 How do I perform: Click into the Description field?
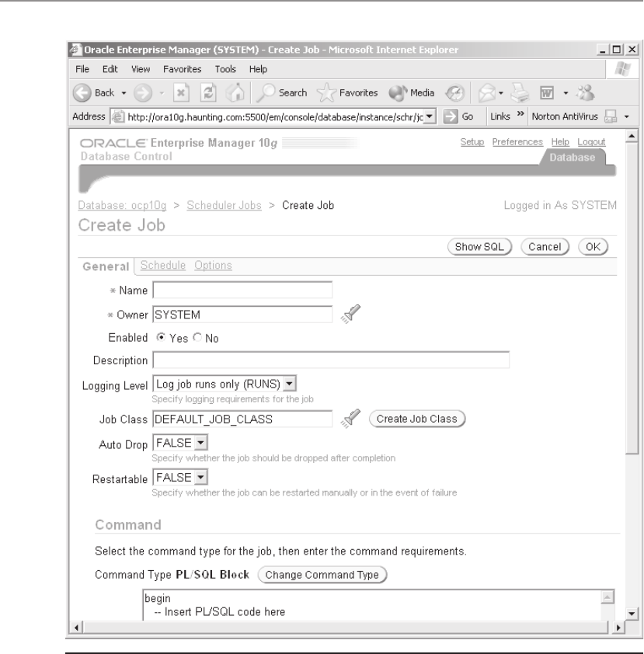pos(331,360)
